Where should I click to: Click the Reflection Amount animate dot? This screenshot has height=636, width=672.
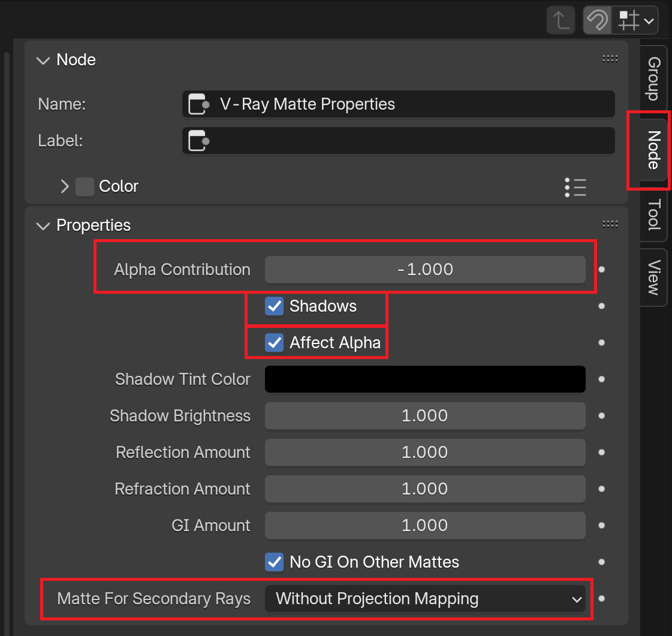point(602,452)
